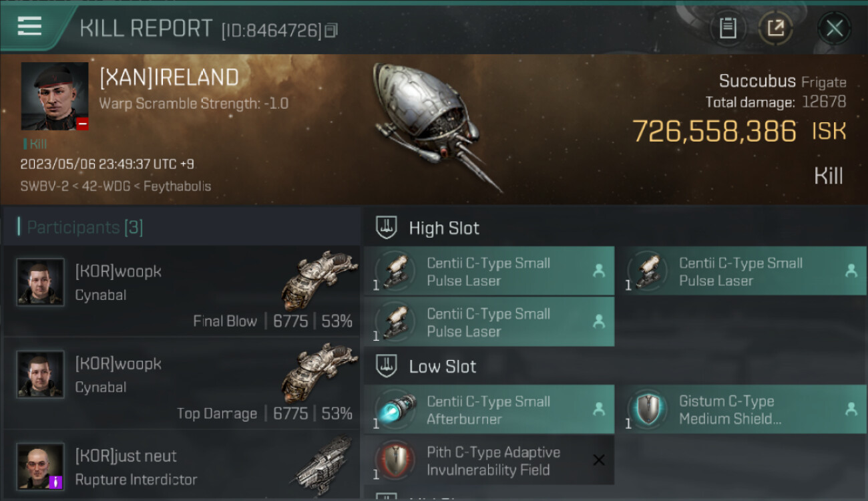Close the kill report window
Viewport: 868px width, 501px height.
834,28
